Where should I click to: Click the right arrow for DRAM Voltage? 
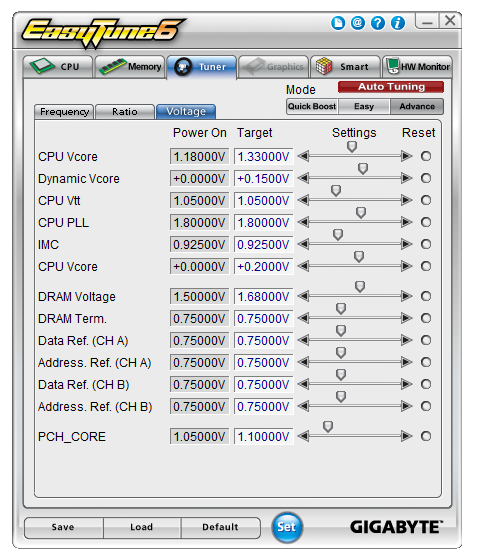click(x=407, y=296)
